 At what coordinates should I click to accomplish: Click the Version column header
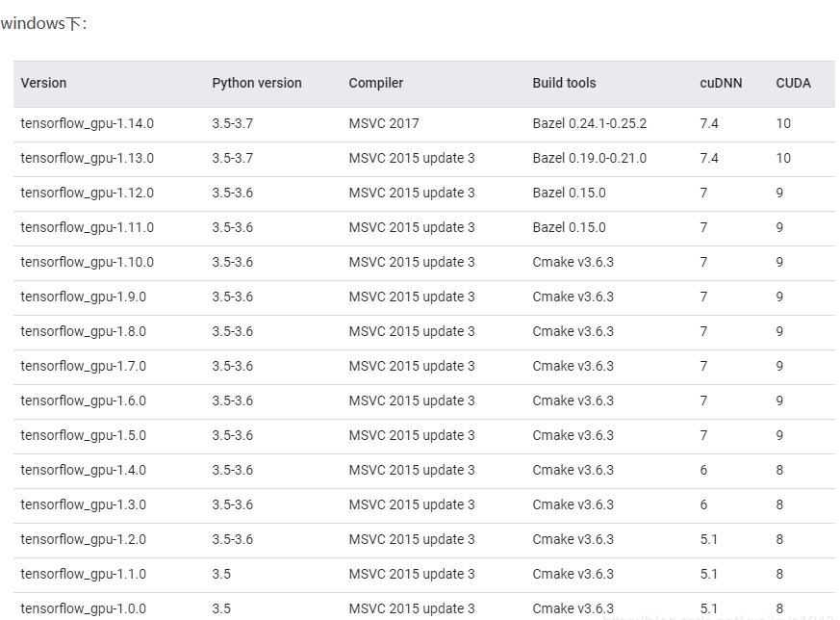(x=43, y=83)
